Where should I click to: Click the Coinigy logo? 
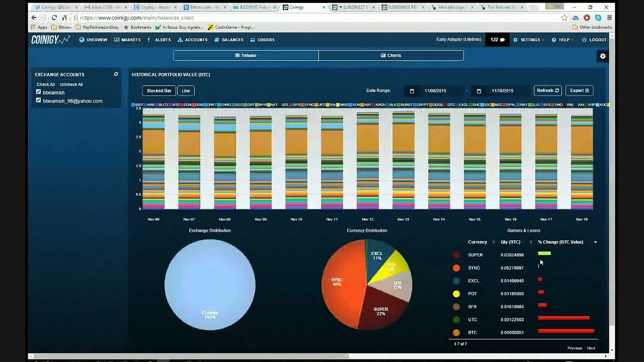50,40
